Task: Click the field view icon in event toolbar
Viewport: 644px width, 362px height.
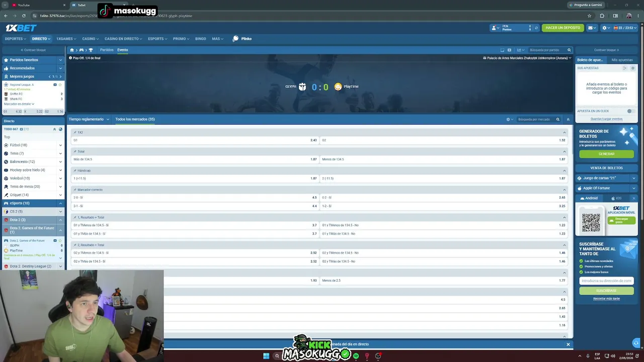Action: (x=502, y=50)
